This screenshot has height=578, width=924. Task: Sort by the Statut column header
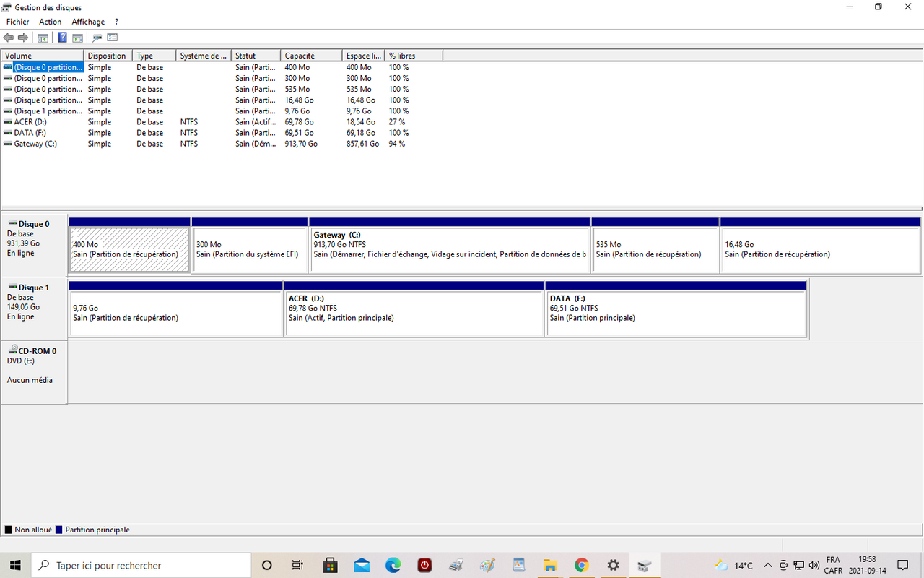[x=256, y=56]
